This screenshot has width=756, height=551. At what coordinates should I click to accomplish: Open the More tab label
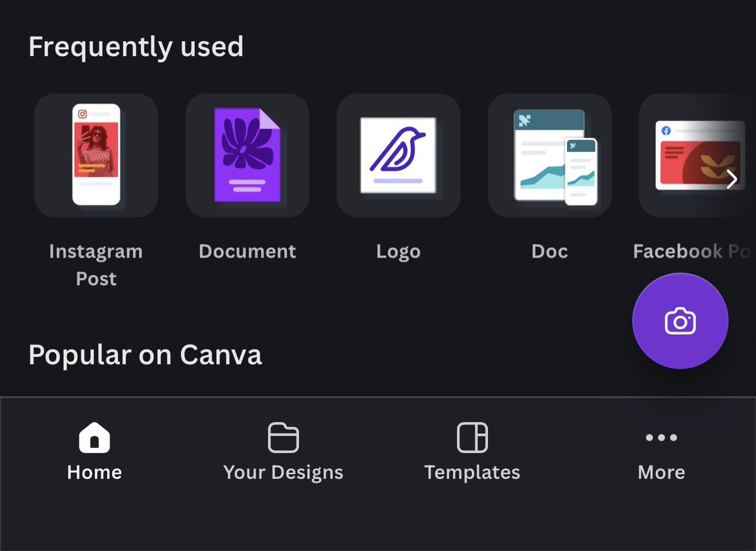(661, 472)
